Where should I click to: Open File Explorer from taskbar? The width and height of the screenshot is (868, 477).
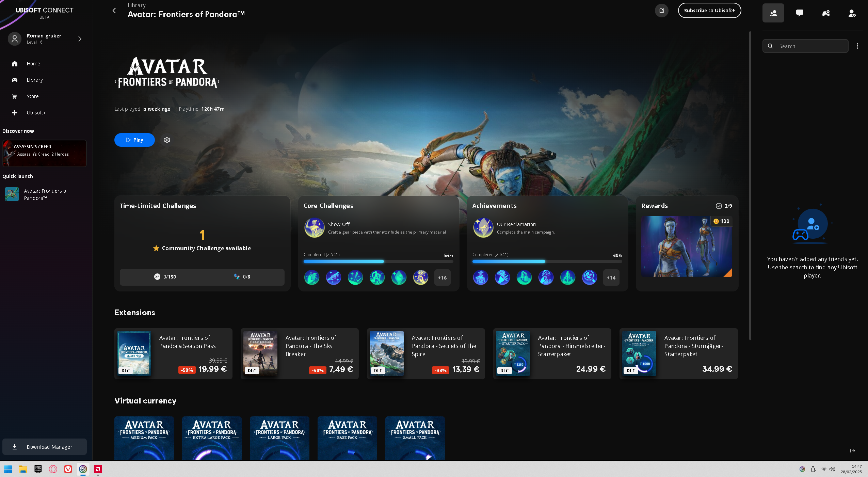23,469
